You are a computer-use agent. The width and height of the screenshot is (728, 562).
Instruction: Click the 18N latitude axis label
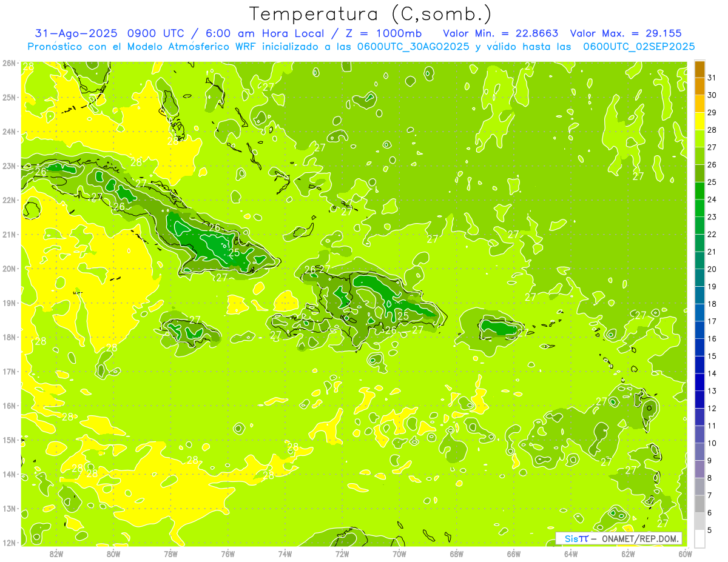coord(9,337)
